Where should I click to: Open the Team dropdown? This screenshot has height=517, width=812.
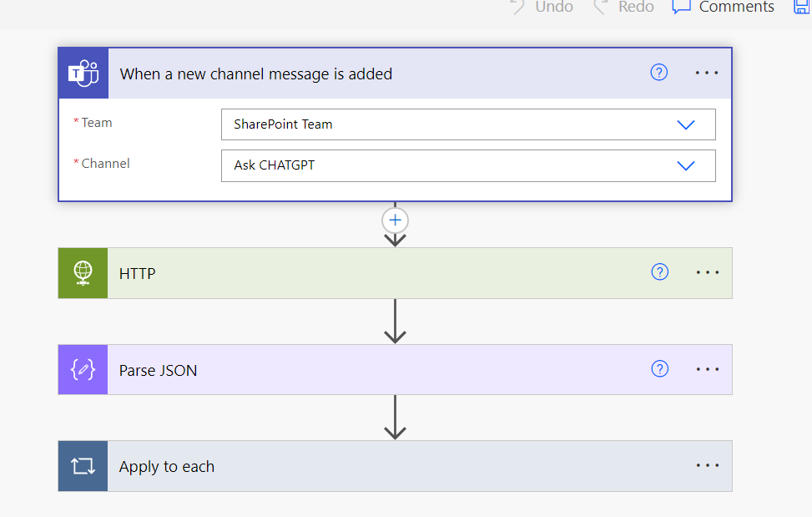pyautogui.click(x=686, y=124)
